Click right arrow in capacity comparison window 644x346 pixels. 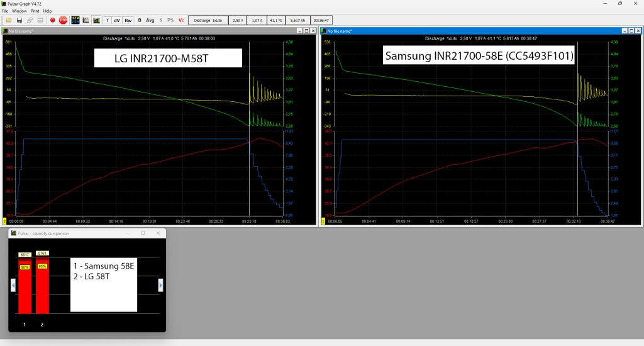160,285
